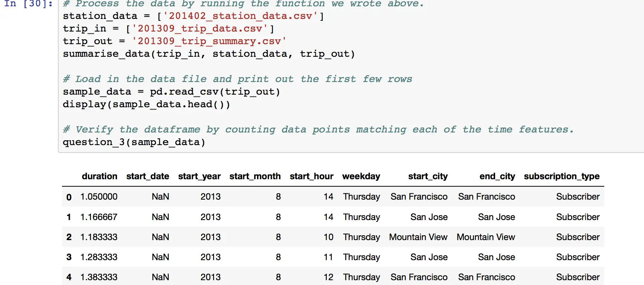Image resolution: width=644 pixels, height=285 pixels.
Task: Click the summarise_data function call line
Action: [209, 54]
